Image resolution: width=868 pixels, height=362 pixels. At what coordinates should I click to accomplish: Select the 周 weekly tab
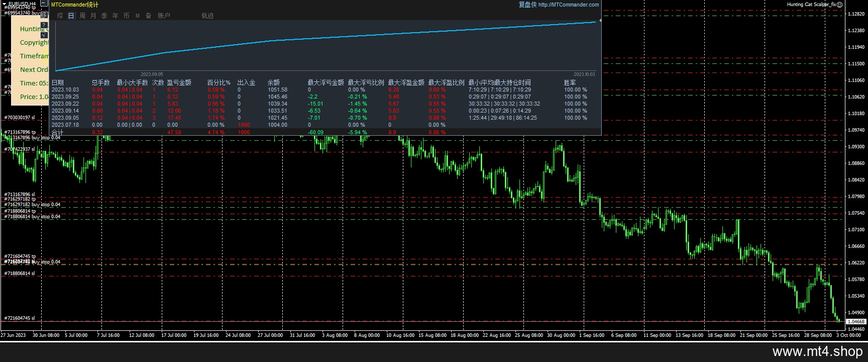click(82, 16)
